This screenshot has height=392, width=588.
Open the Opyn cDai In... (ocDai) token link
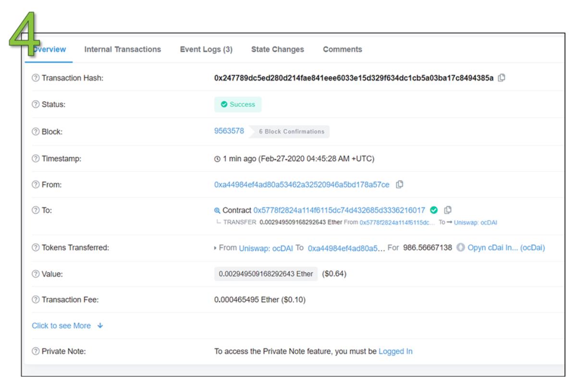[x=506, y=248]
